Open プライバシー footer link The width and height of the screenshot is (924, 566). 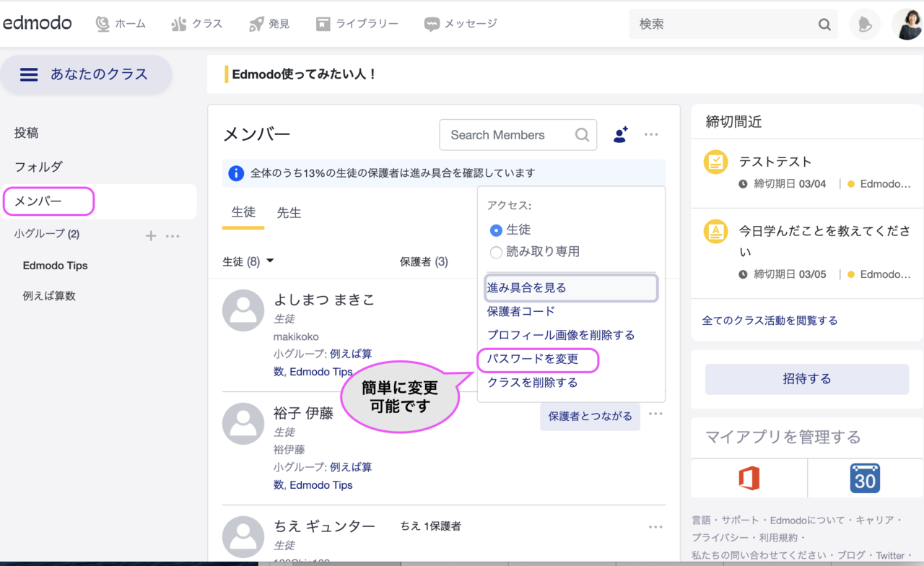coord(719,538)
